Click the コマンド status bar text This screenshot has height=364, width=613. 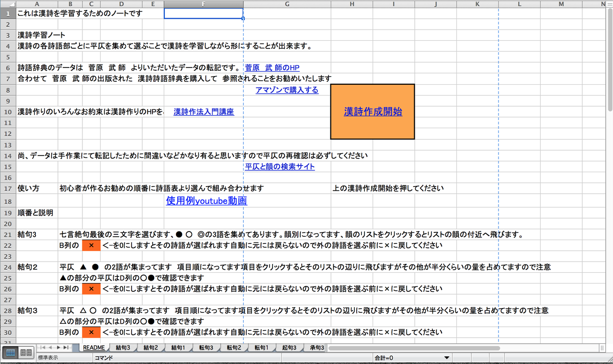(104, 357)
